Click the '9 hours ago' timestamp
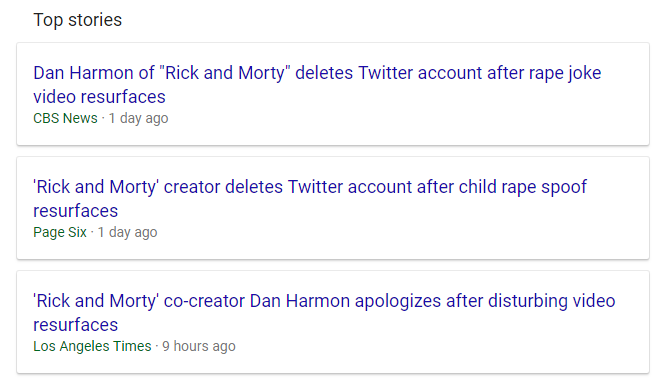This screenshot has height=379, width=670. [199, 346]
